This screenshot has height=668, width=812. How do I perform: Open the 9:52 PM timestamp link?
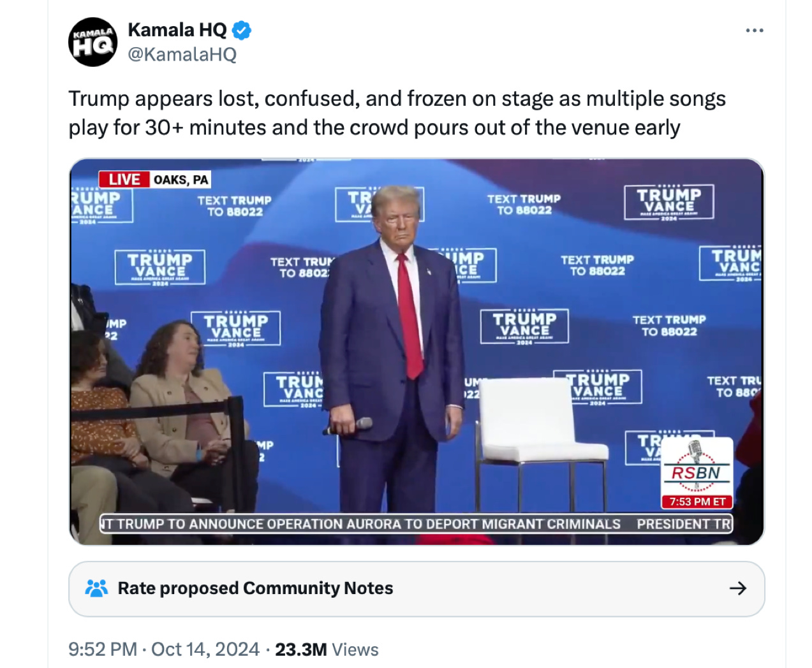103,650
